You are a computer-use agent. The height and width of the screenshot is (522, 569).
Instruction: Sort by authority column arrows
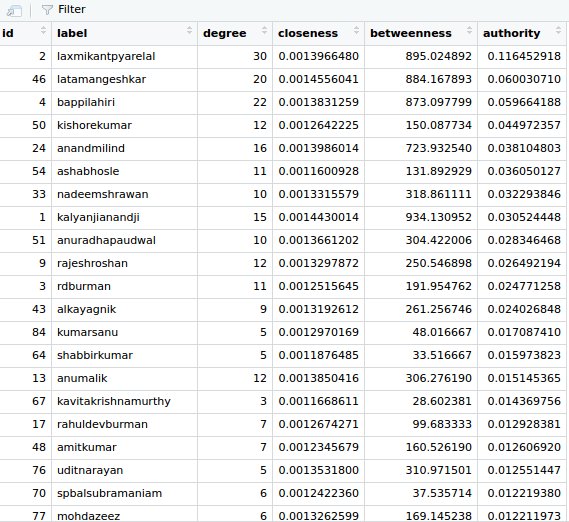[558, 30]
